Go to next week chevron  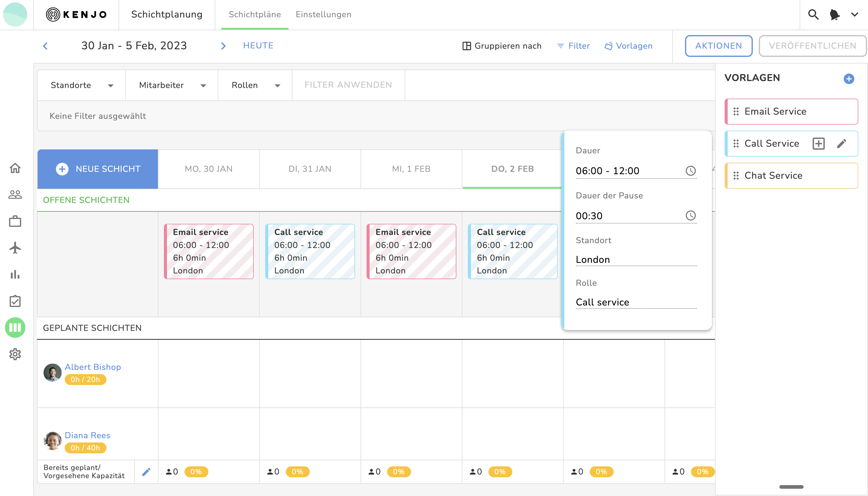tap(223, 46)
